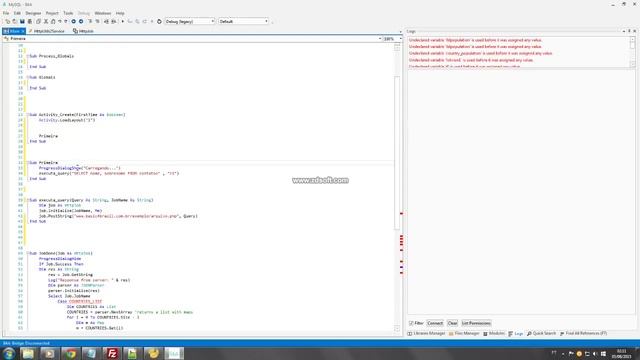This screenshot has width=640, height=360.
Task: Collapse the Sub Activity_Create block
Action: [28, 115]
